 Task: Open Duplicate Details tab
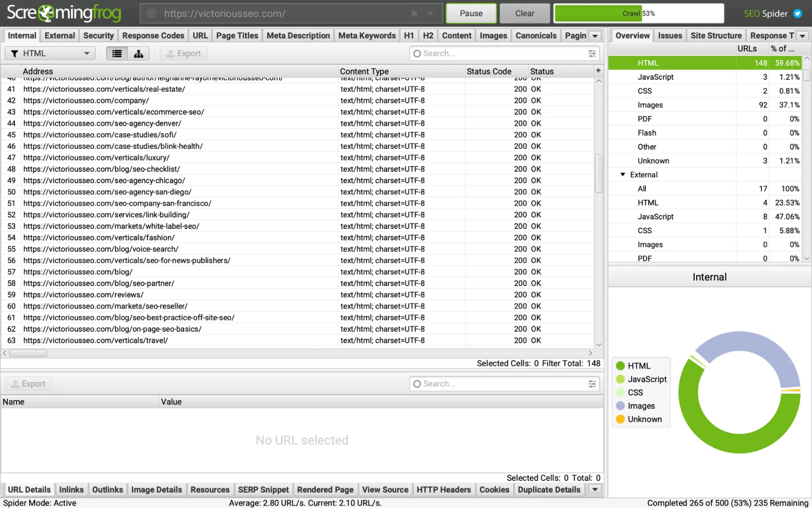tap(549, 489)
